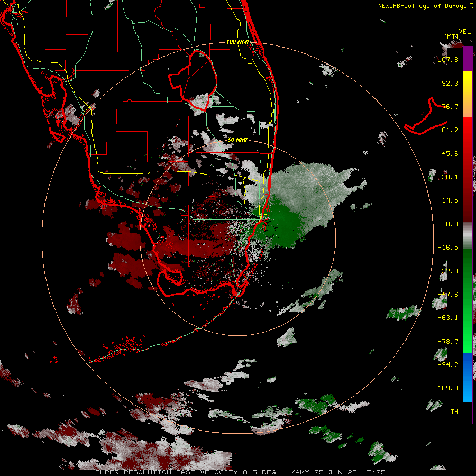The image size is (476, 476).
Task: Select the 107.8 velocity scale value
Action: (448, 59)
